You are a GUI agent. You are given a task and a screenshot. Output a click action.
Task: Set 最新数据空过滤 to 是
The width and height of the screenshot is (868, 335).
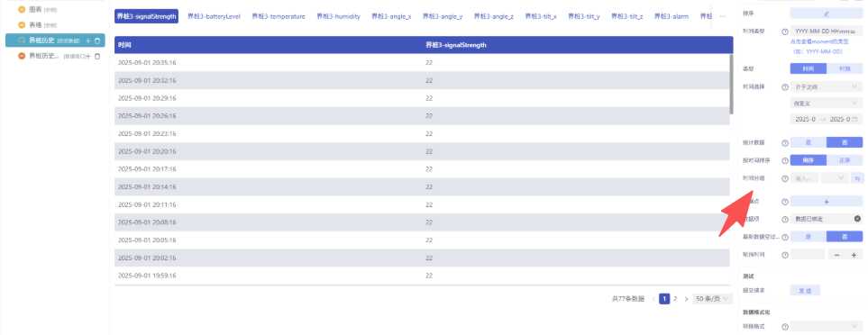(809, 237)
